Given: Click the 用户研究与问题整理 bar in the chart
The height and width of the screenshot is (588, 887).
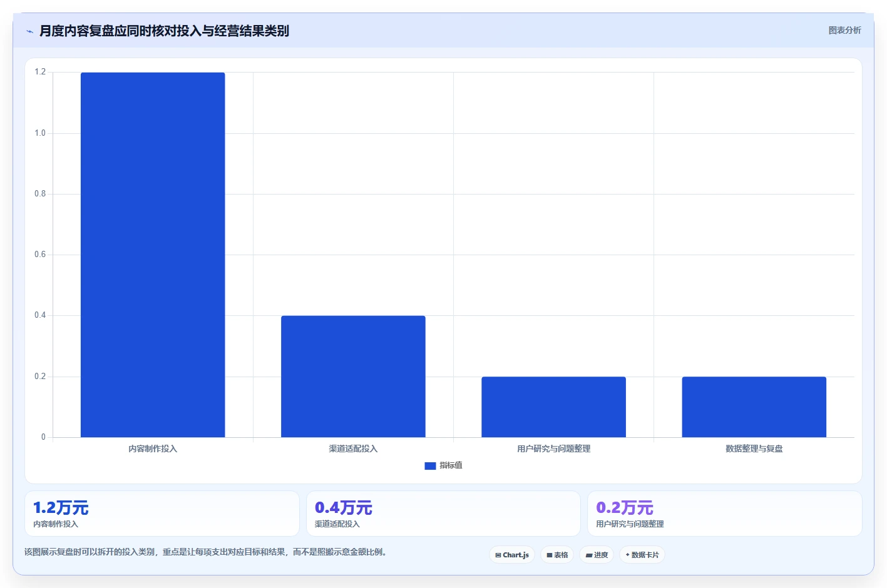Looking at the screenshot, I should click(x=553, y=407).
